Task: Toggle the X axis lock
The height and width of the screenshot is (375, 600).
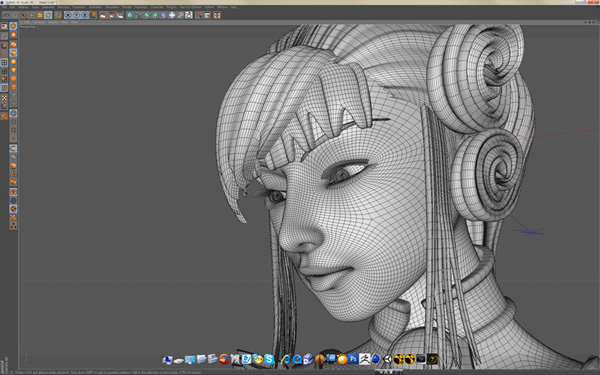Action: [x=68, y=15]
